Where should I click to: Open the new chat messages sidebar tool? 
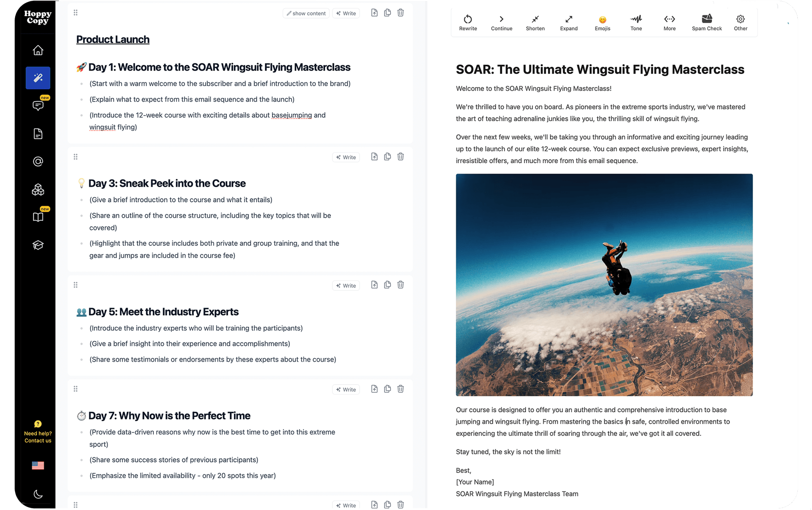click(38, 105)
